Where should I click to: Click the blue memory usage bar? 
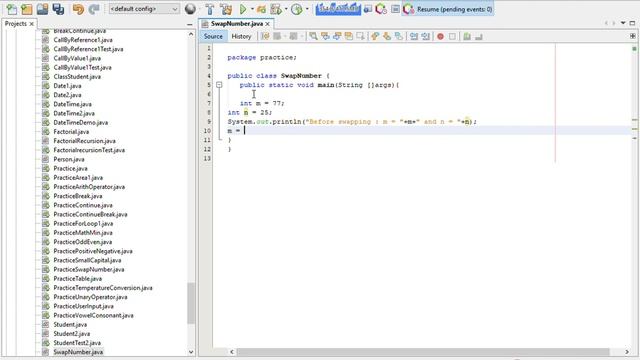pyautogui.click(x=338, y=9)
